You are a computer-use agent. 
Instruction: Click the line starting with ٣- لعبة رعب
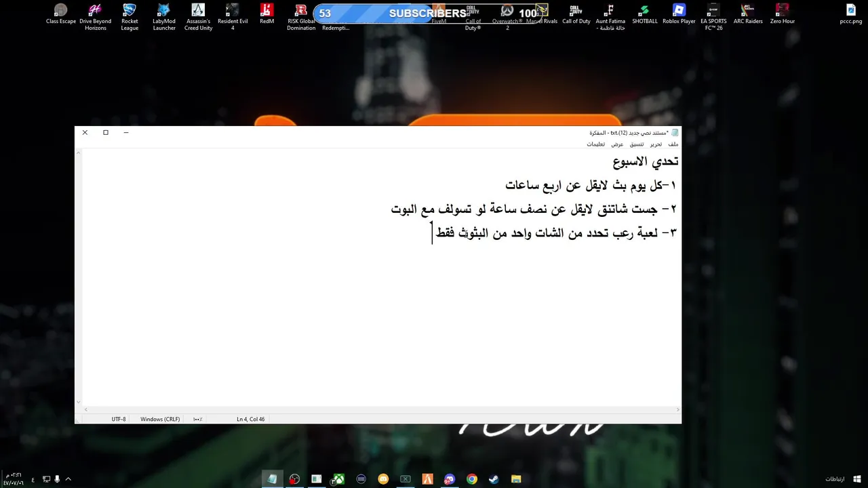pyautogui.click(x=556, y=233)
